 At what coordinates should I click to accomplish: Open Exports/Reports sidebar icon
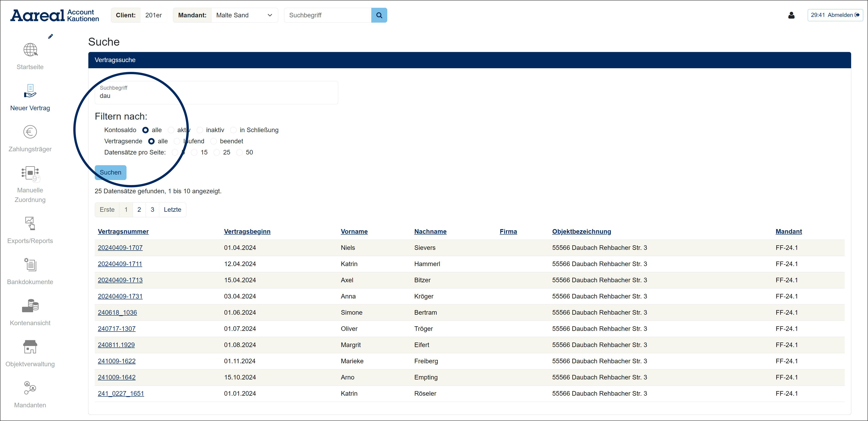[30, 224]
